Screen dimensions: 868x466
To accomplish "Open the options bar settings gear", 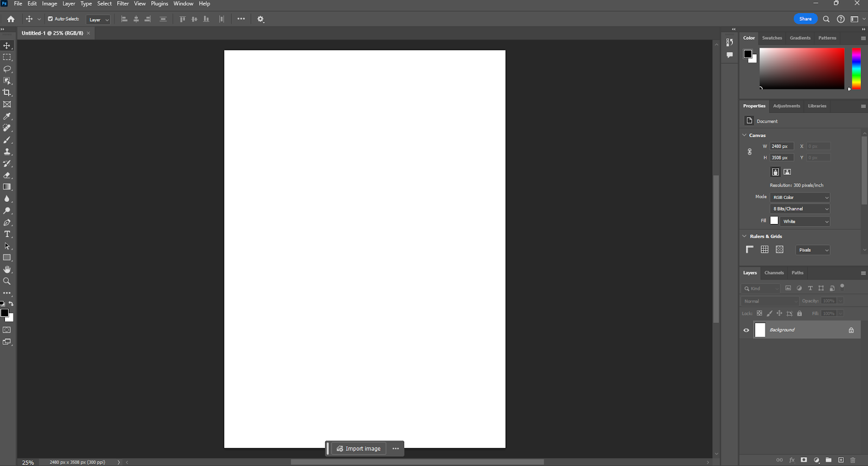I will tap(261, 19).
